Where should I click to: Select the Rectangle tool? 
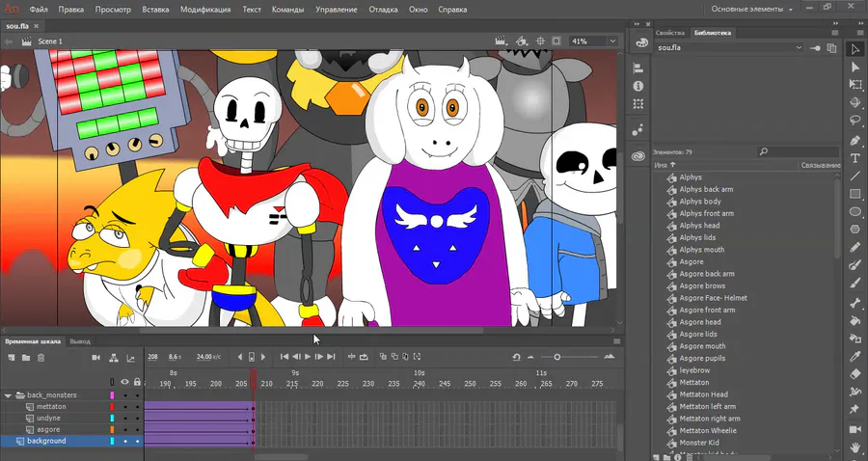click(855, 194)
